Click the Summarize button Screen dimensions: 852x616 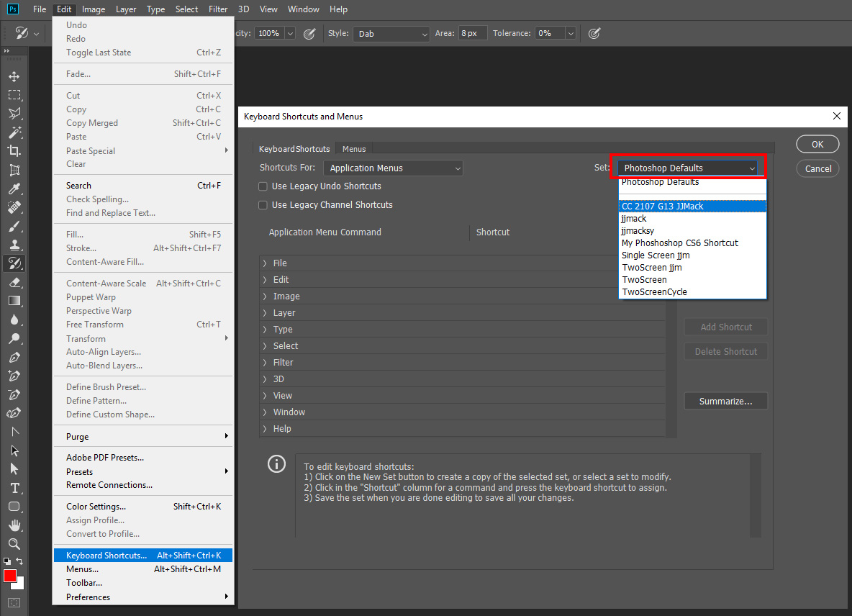pyautogui.click(x=725, y=401)
